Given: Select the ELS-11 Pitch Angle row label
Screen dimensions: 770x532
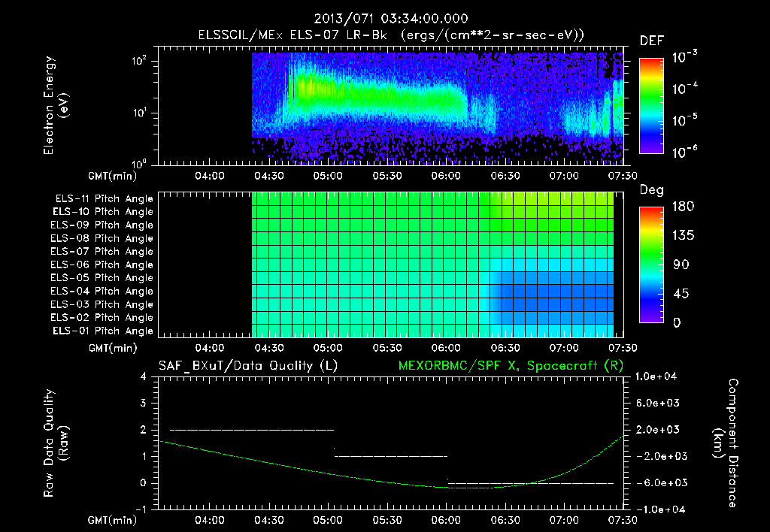Looking at the screenshot, I should click(x=104, y=199).
